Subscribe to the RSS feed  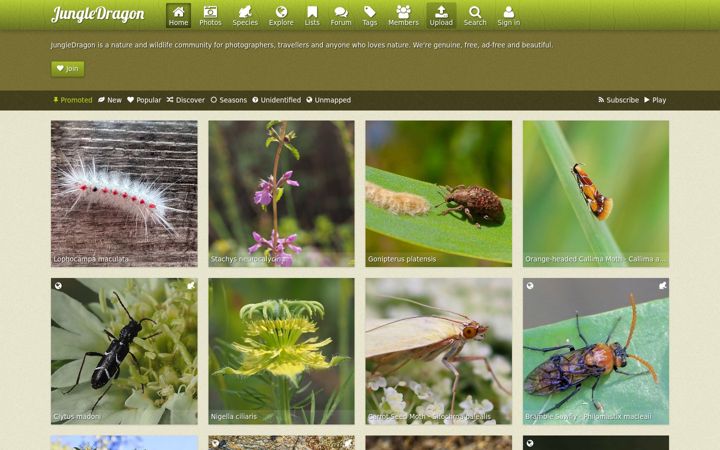pos(619,100)
